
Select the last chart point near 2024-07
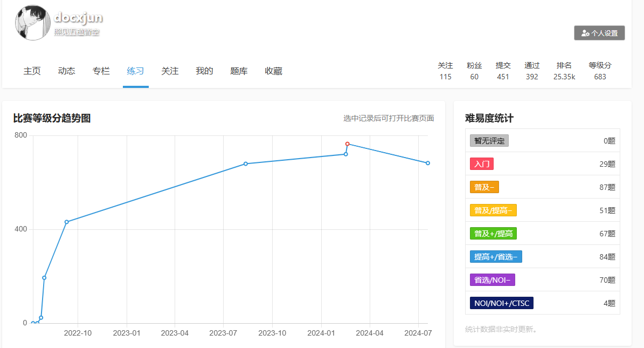pos(428,163)
